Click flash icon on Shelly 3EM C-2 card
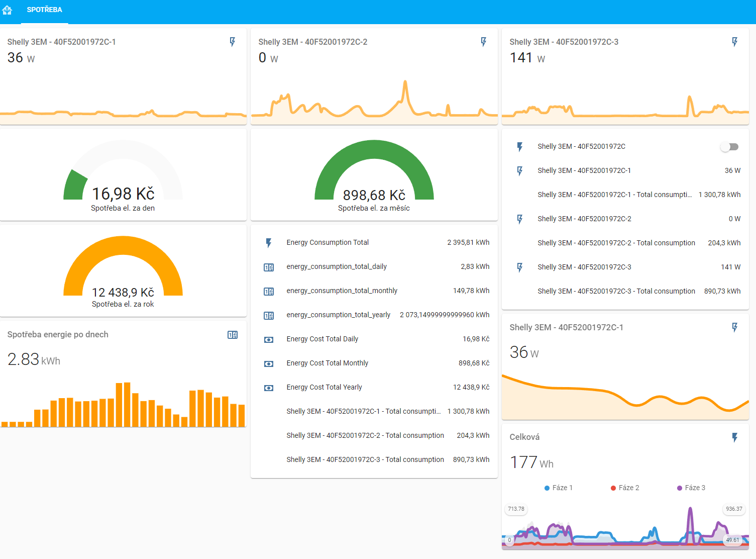The width and height of the screenshot is (756, 559). coord(484,42)
